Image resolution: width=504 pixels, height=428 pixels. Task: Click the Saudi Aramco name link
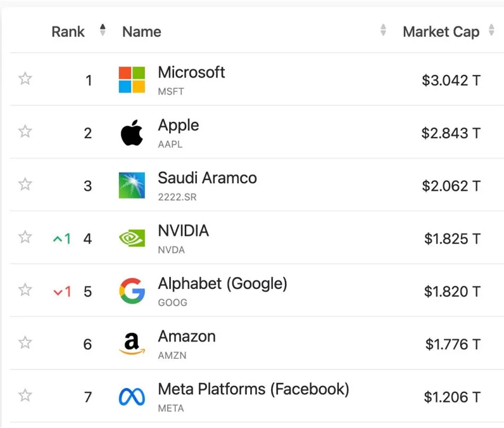coord(207,178)
